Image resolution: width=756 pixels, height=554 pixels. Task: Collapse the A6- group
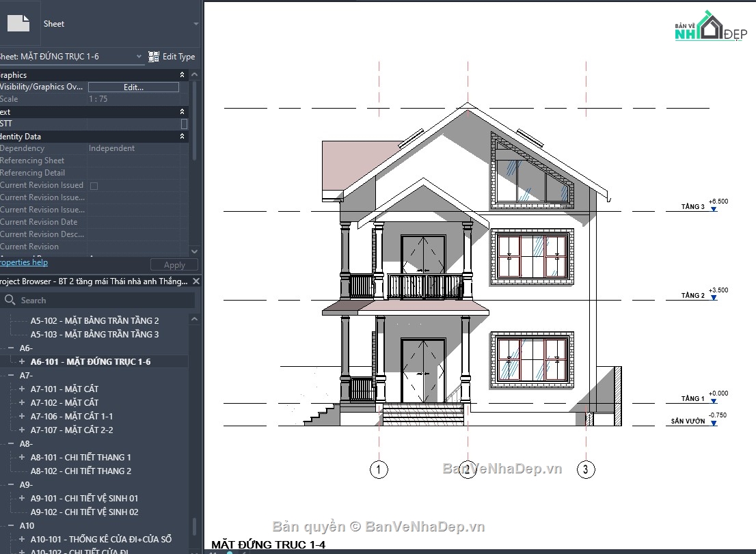tap(11, 348)
